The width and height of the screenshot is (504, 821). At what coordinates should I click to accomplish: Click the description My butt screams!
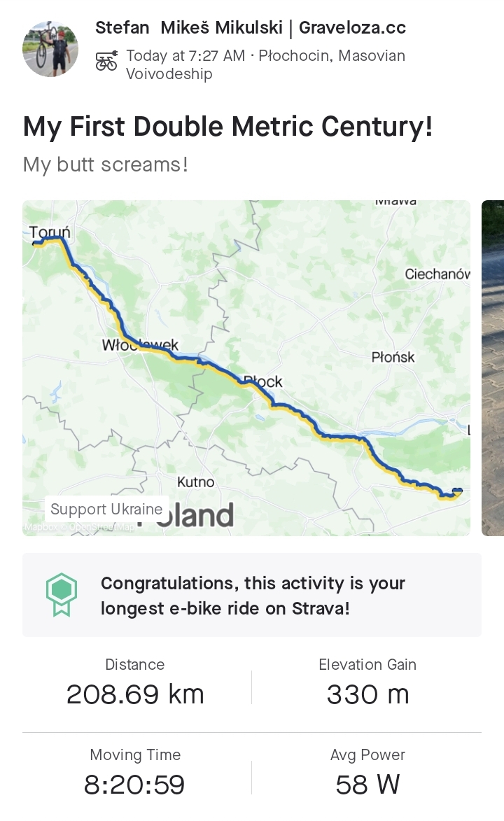pyautogui.click(x=106, y=164)
